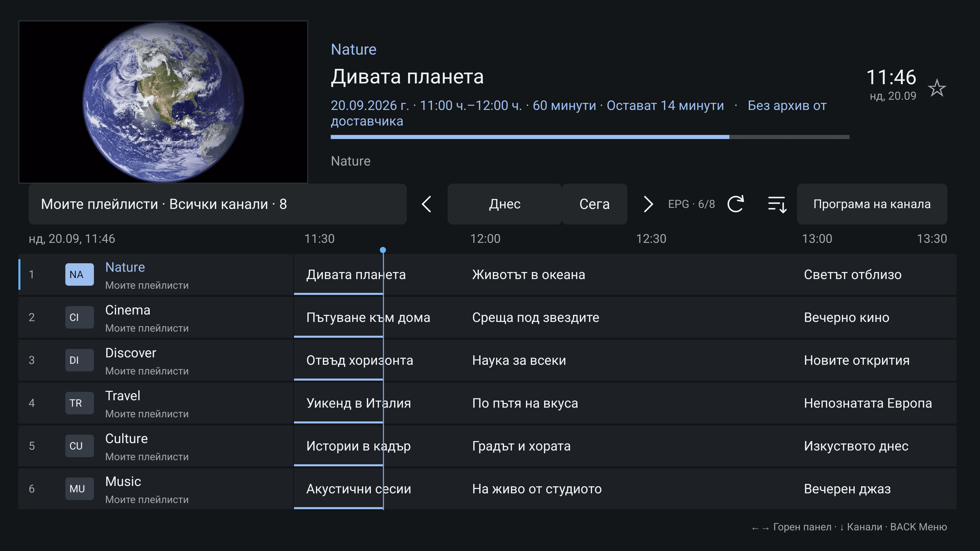Click the 12:30 time header
Image resolution: width=980 pixels, height=551 pixels.
[x=651, y=239]
